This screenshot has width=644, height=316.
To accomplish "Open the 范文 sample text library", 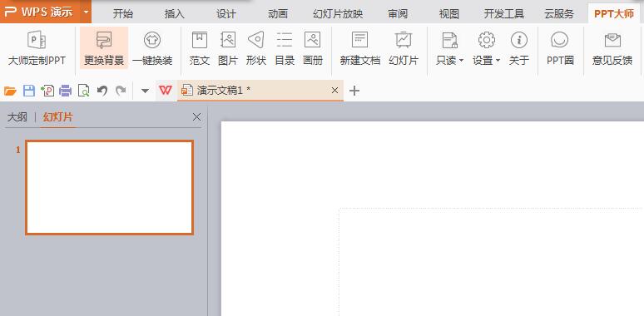I will pyautogui.click(x=200, y=49).
